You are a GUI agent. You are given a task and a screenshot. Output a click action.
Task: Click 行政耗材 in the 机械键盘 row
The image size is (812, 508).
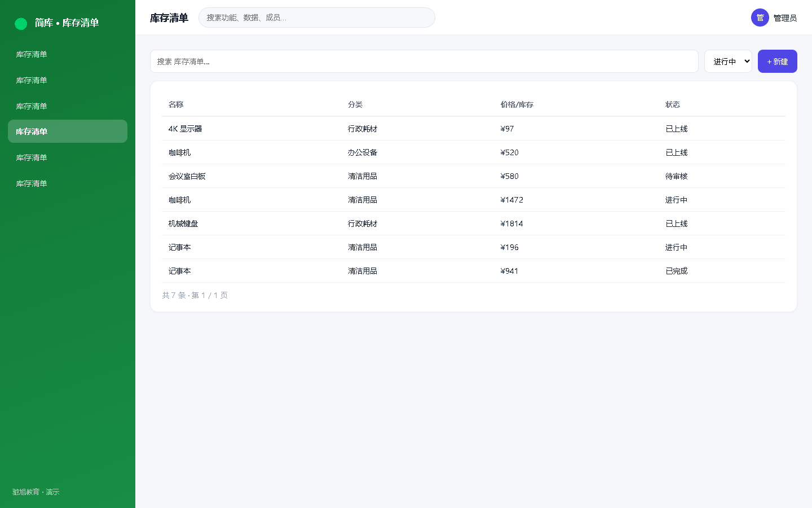[363, 224]
